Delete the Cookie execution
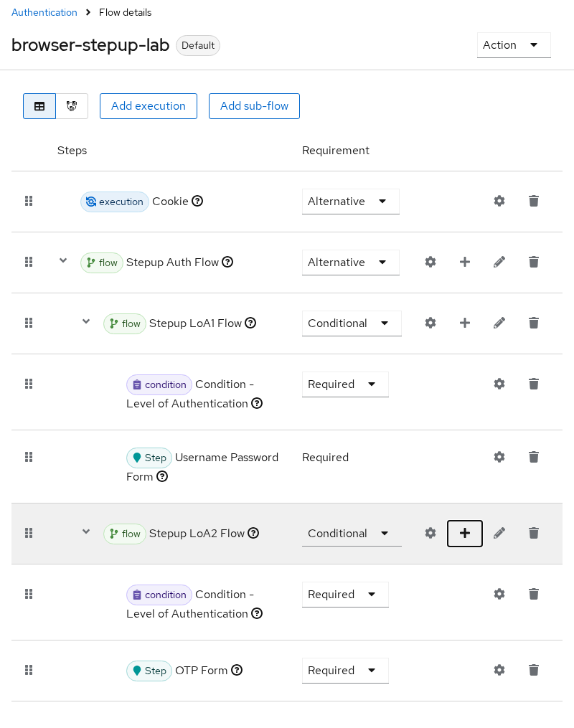Viewport: 574px width, 728px height. [534, 201]
